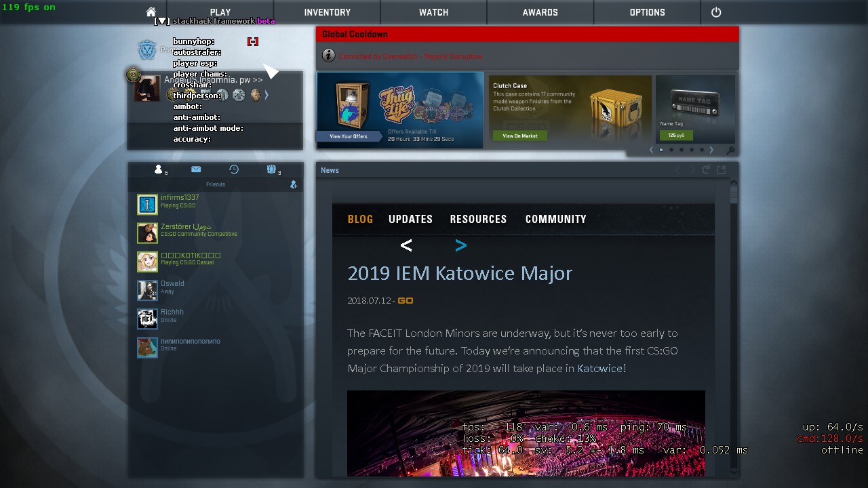Open infirms1337 friend avatar

[x=147, y=204]
